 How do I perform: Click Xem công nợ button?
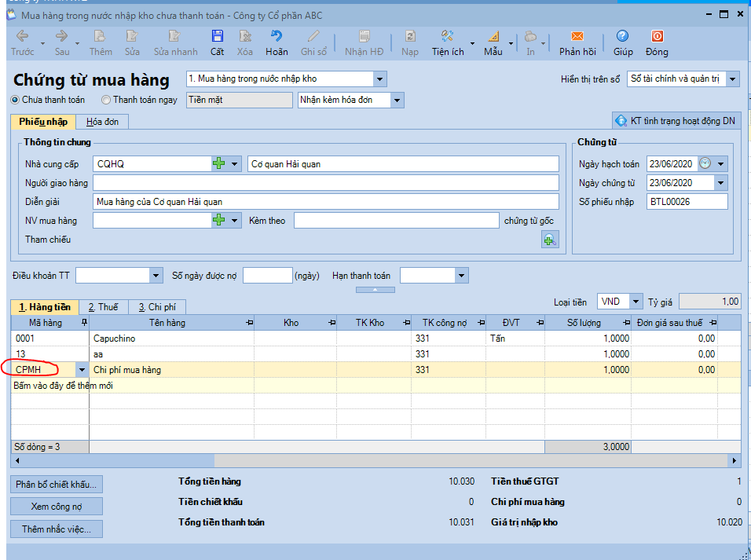click(57, 507)
